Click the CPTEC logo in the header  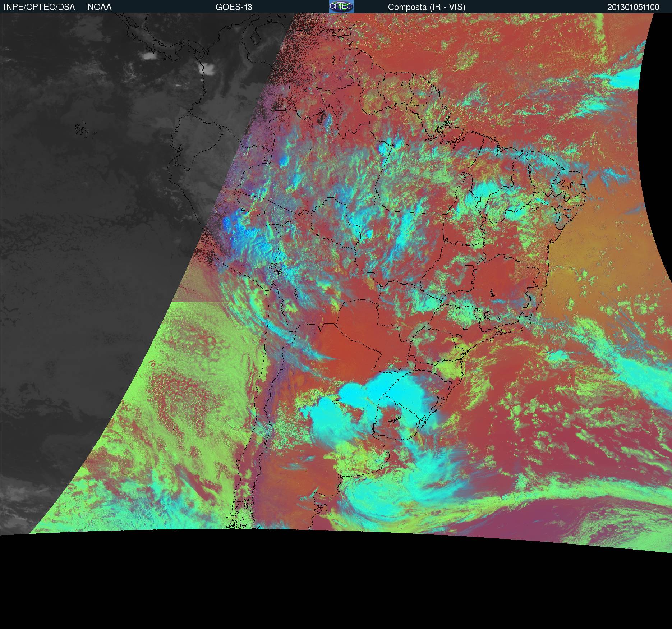coord(341,6)
